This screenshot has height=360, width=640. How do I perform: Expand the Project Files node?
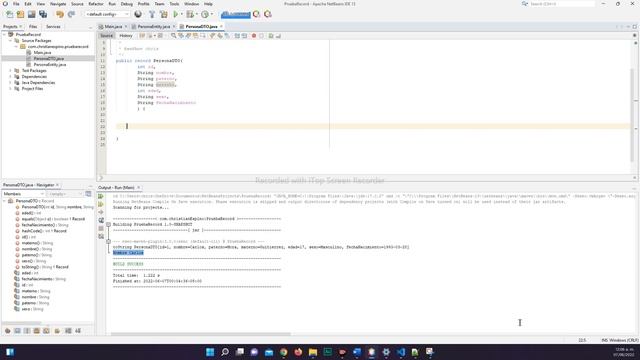coord(10,89)
